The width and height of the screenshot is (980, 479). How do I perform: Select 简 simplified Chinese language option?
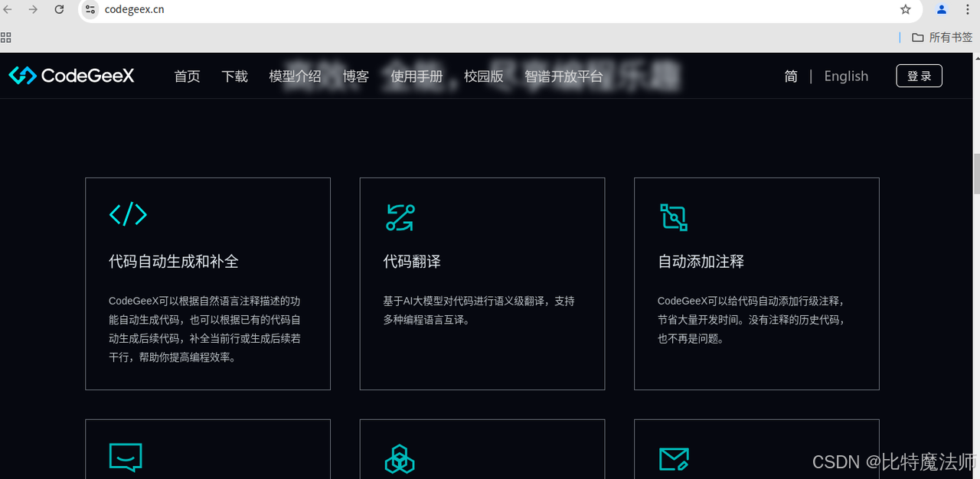click(790, 76)
